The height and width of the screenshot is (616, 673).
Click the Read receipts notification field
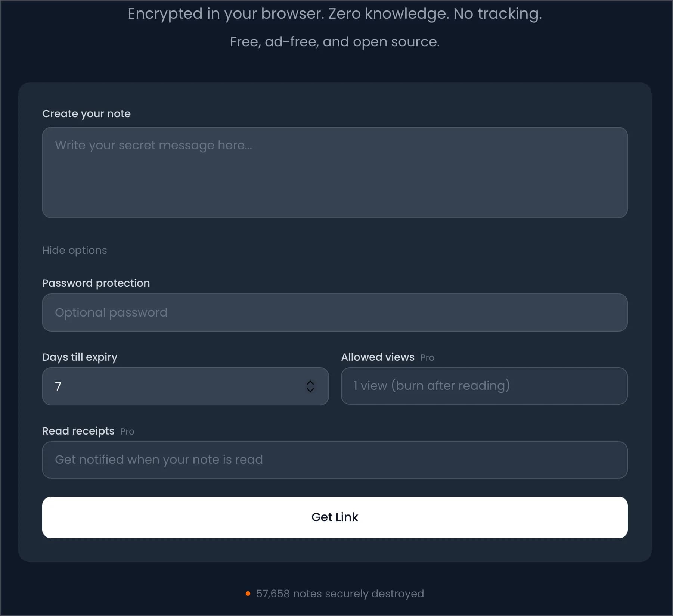[x=335, y=460]
